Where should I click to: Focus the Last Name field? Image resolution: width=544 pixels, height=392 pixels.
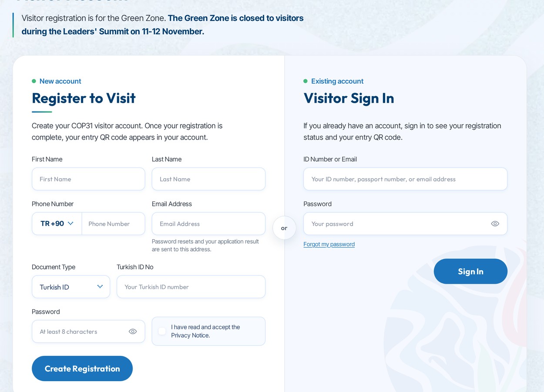pyautogui.click(x=208, y=179)
